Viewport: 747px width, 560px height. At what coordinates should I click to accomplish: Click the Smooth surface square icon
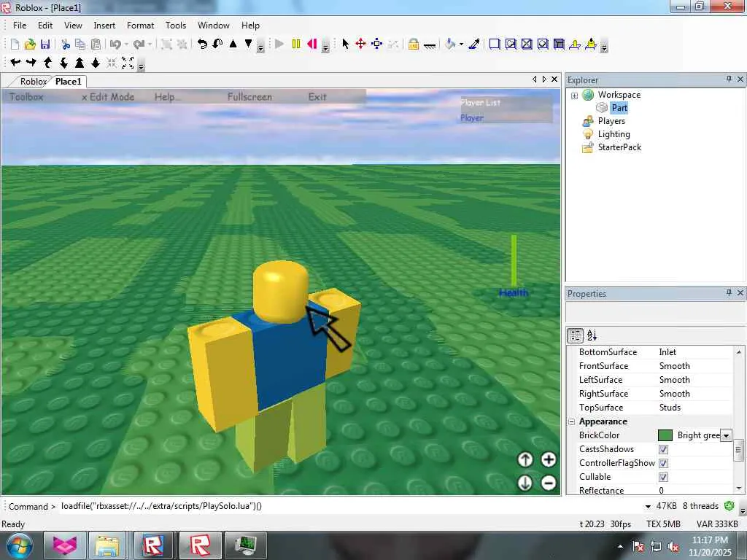point(495,44)
